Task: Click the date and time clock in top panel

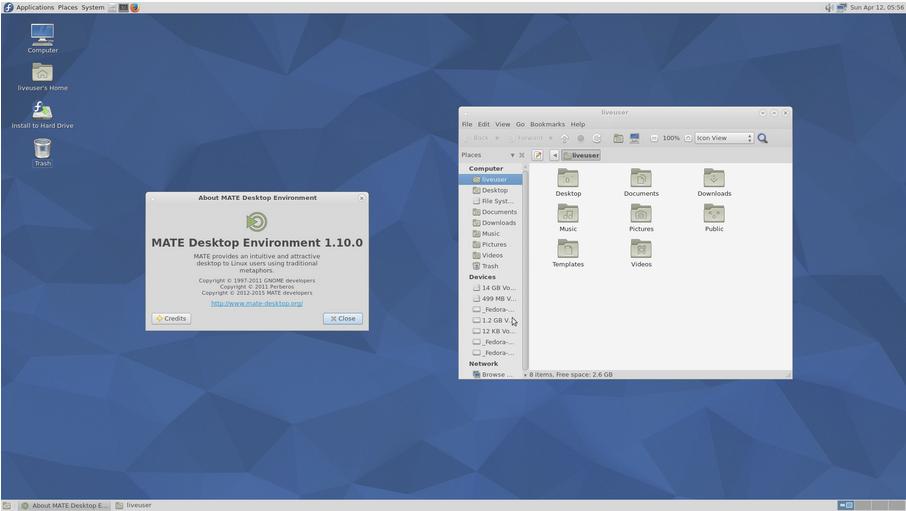Action: [877, 8]
